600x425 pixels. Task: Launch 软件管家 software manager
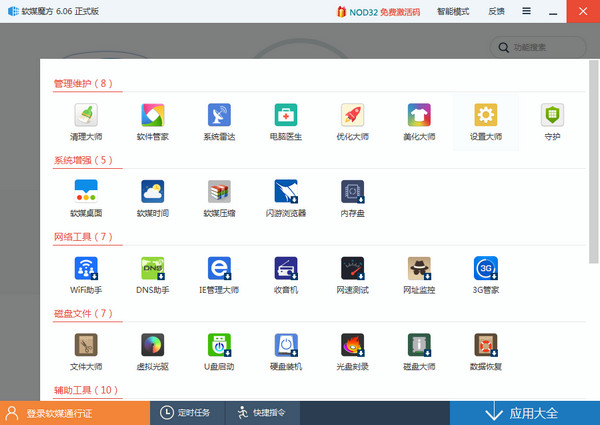pyautogui.click(x=153, y=122)
